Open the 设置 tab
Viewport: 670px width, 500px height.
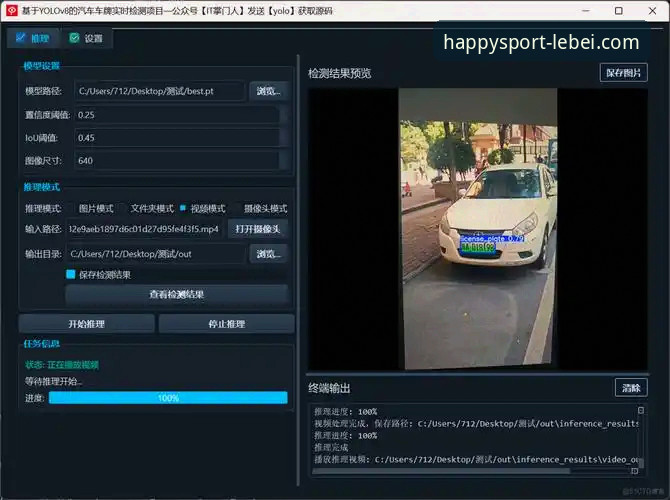click(86, 38)
